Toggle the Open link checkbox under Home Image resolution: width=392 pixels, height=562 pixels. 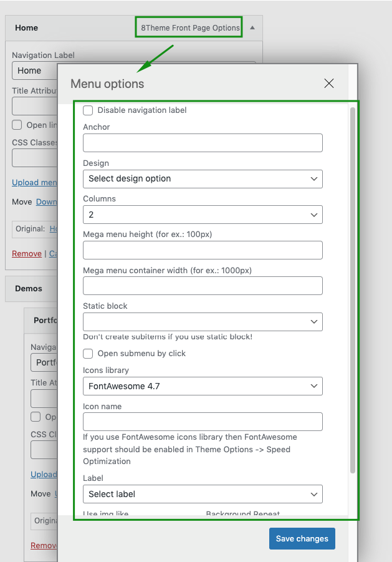(x=17, y=125)
